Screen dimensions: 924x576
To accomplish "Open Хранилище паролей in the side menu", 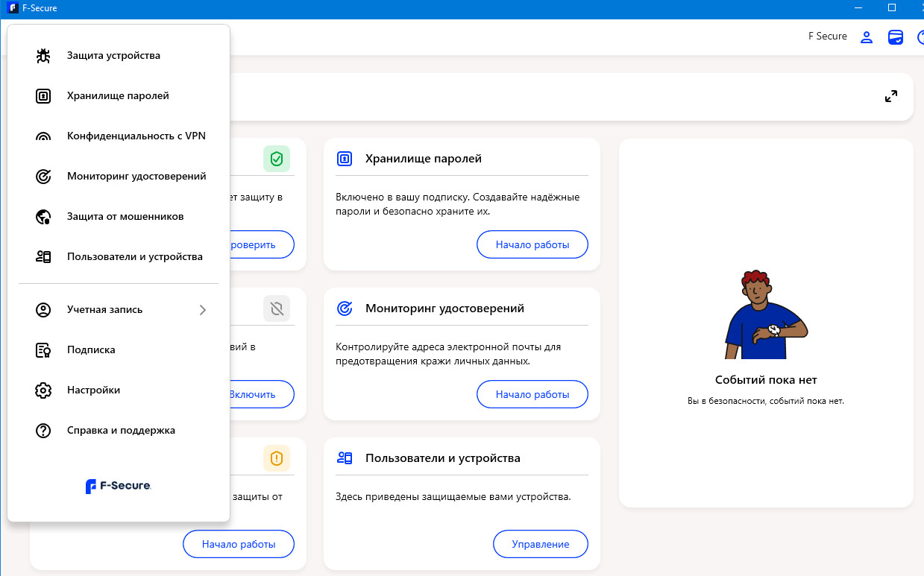I will [x=119, y=96].
